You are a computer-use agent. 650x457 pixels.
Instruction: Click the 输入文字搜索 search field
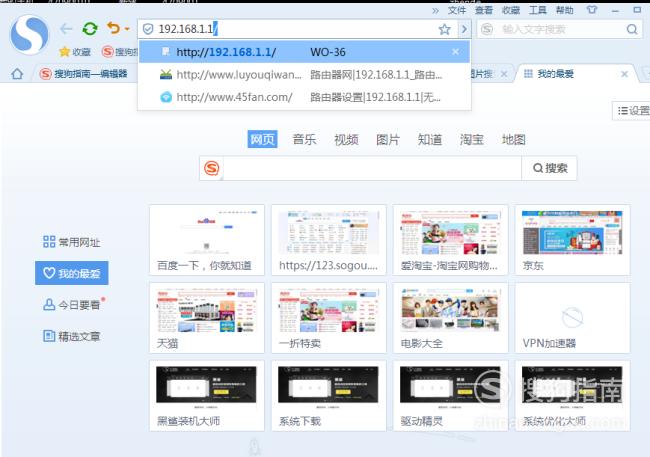(560, 29)
